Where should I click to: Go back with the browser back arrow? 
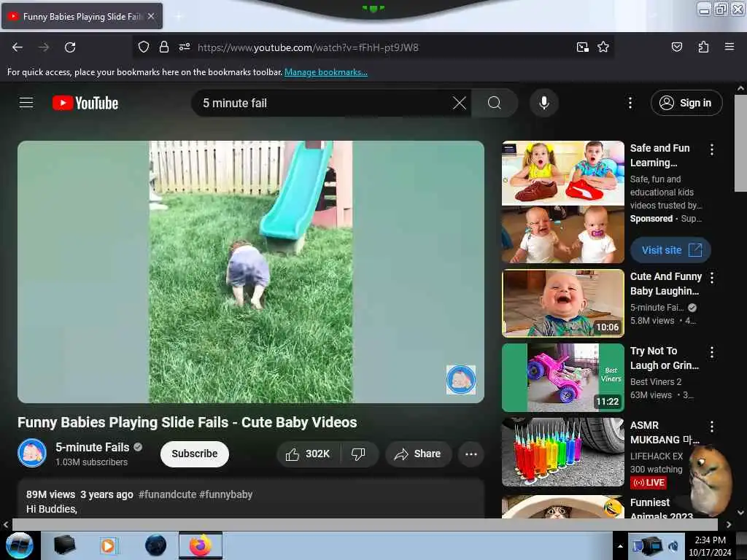18,47
